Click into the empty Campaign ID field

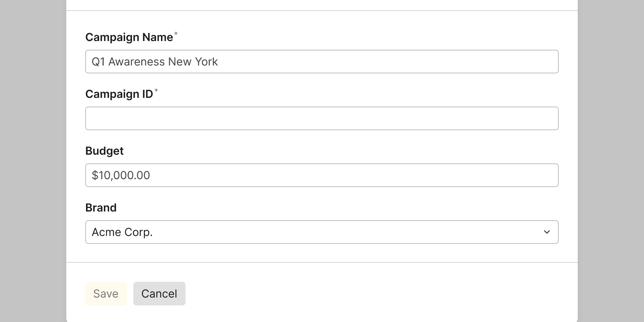[x=322, y=118]
